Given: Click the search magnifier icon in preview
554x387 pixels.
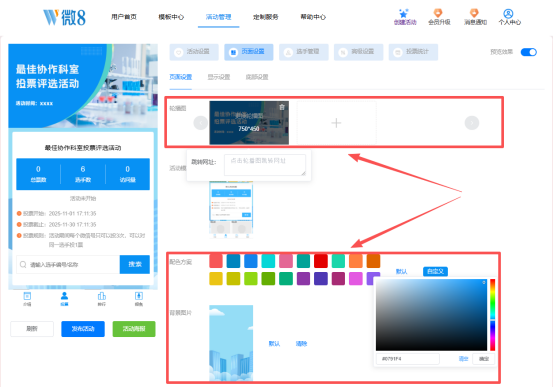Looking at the screenshot, I should coord(23,264).
